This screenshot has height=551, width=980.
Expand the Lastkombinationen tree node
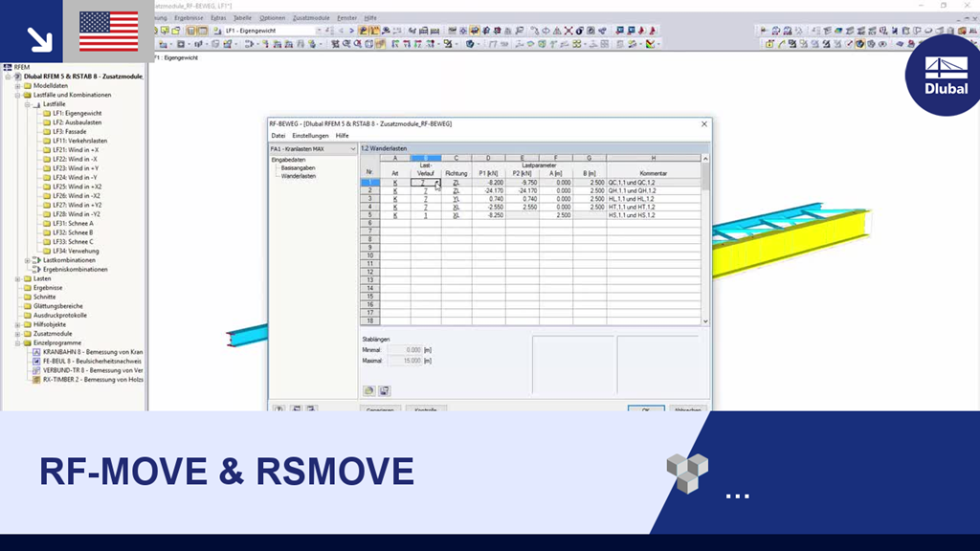(x=28, y=260)
